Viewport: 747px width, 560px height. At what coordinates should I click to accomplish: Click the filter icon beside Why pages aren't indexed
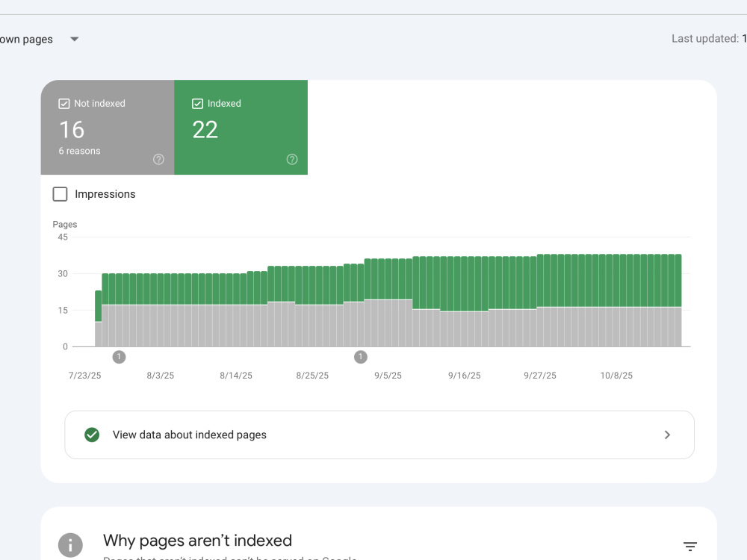[689, 547]
